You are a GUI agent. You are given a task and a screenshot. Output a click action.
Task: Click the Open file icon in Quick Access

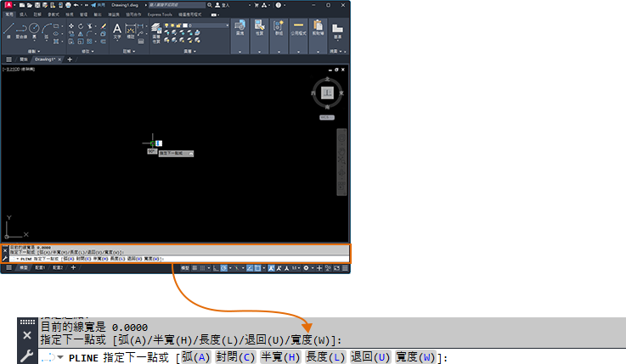click(30, 5)
